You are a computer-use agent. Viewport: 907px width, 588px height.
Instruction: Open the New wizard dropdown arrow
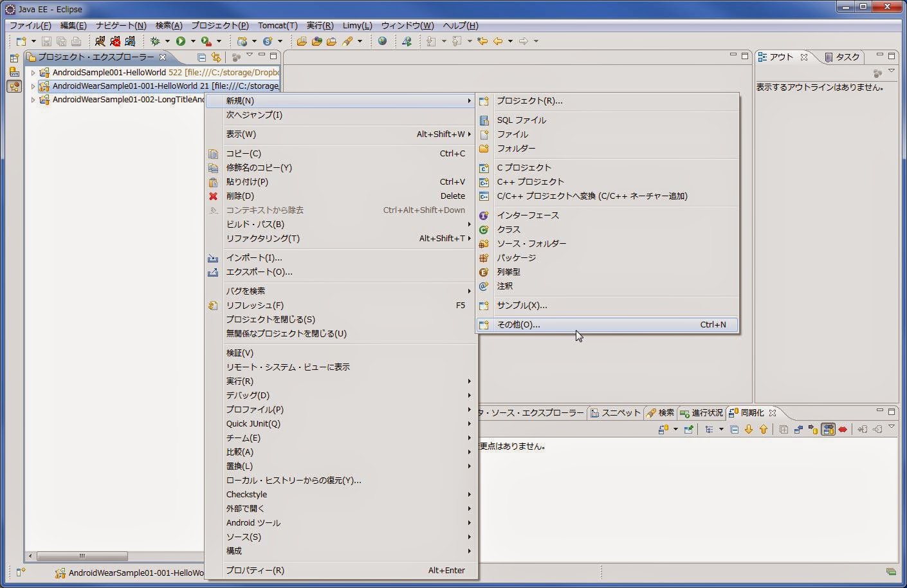tap(33, 41)
